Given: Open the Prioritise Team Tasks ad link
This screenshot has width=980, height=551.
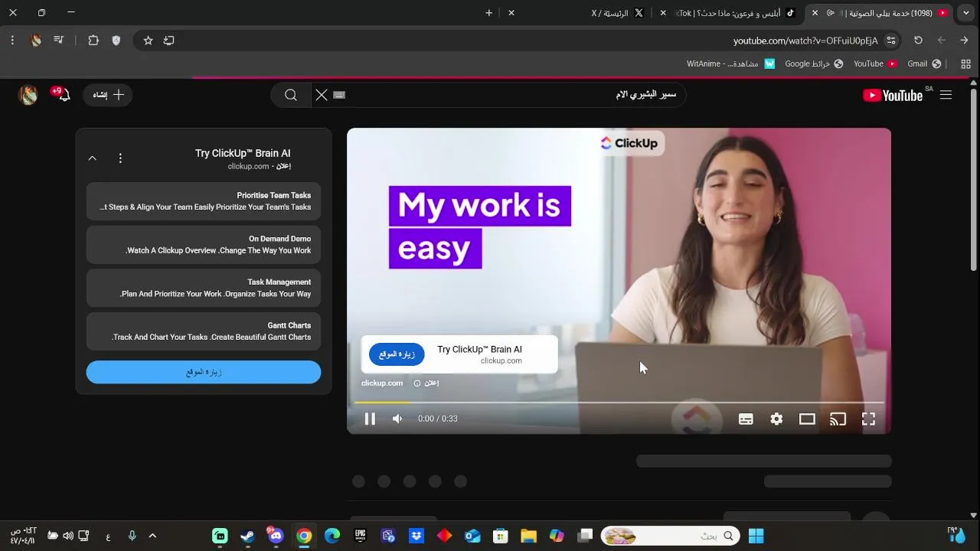Looking at the screenshot, I should point(204,201).
